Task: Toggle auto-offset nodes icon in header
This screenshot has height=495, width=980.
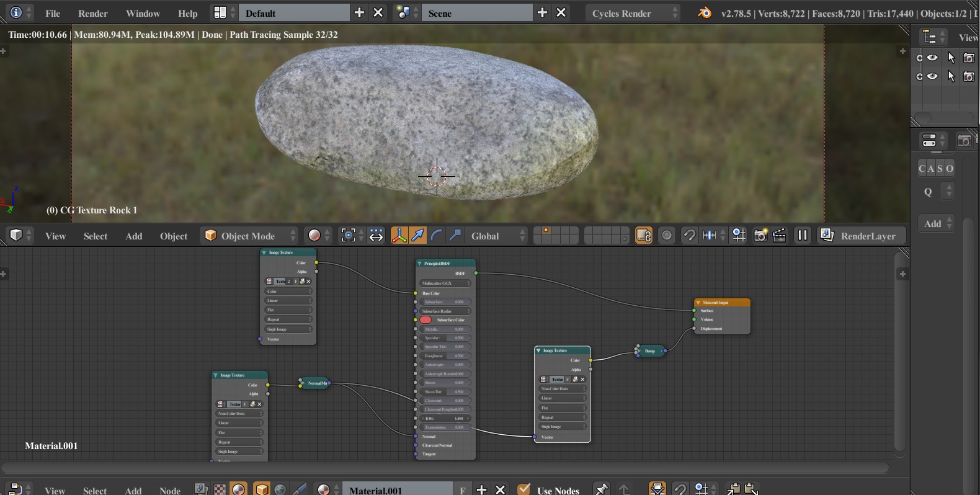Action: [x=657, y=489]
